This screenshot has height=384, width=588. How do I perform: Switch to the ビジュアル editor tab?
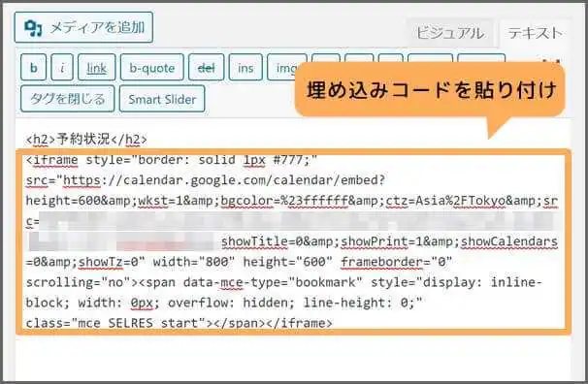(x=450, y=33)
